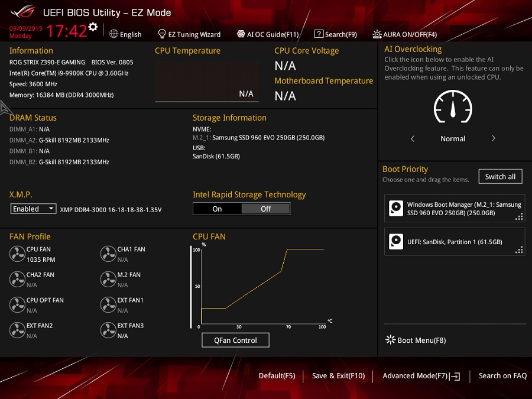Click the BIOS Ver. 0805 text
Viewport: 532px width, 399px height.
click(112, 63)
